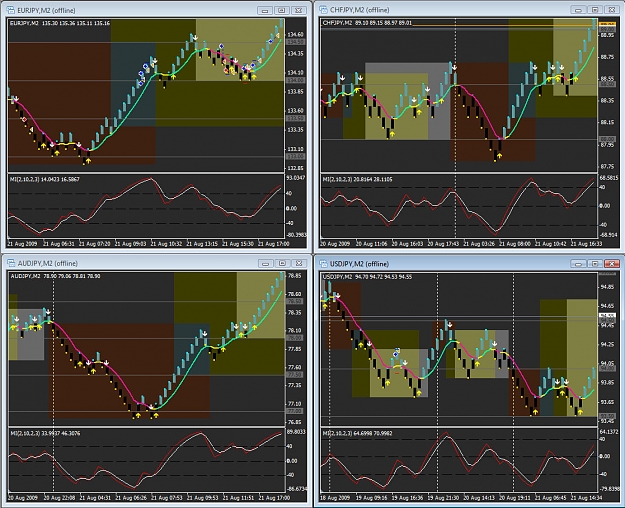Click price level 78.85 on AUDJPY axis
Screen dimensions: 625x508
pyautogui.click(x=295, y=276)
